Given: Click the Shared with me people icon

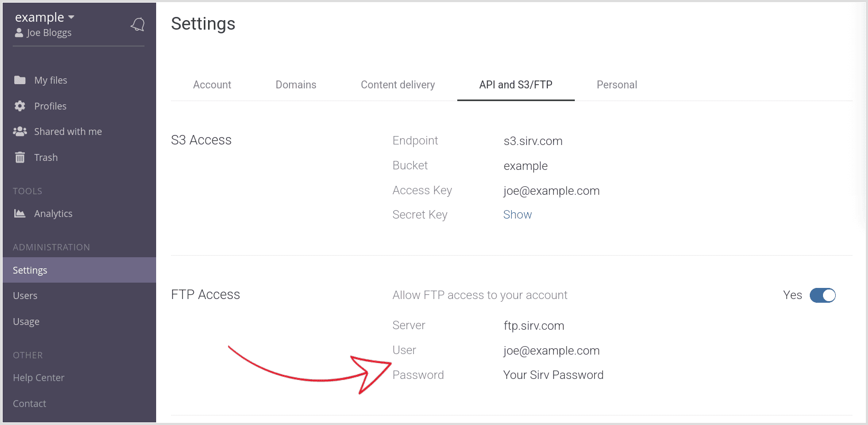Looking at the screenshot, I should pos(20,131).
